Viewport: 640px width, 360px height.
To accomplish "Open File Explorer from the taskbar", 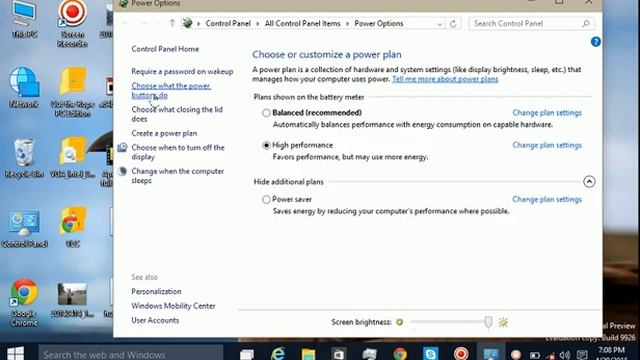I will [x=308, y=354].
